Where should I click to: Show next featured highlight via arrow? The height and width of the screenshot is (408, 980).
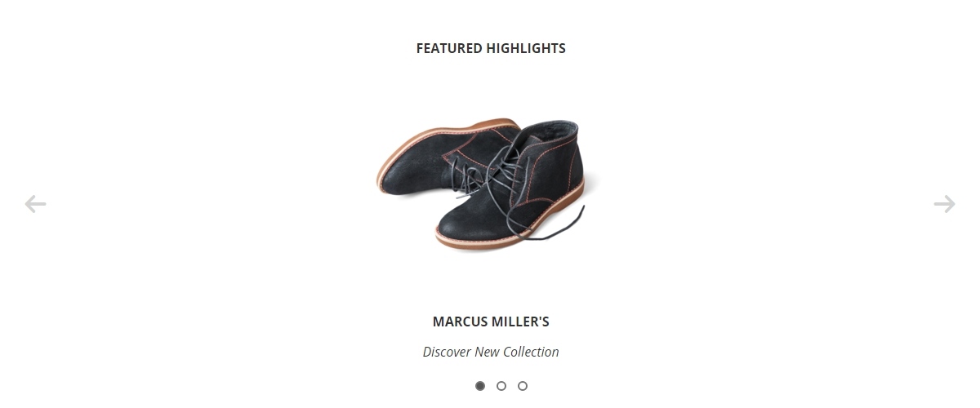(945, 204)
